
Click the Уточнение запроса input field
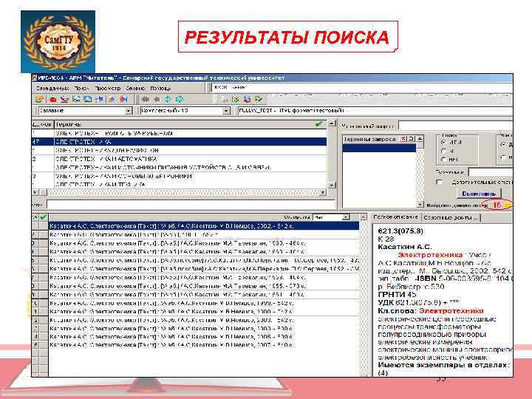point(455,126)
